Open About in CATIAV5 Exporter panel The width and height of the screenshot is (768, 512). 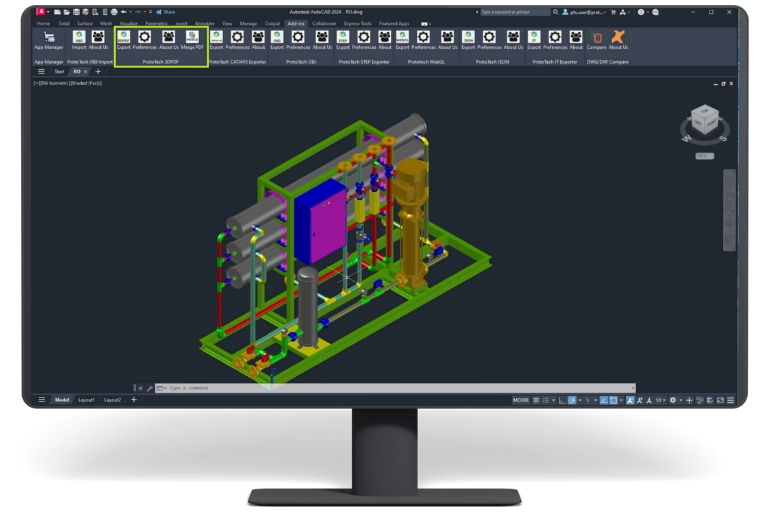coord(258,40)
